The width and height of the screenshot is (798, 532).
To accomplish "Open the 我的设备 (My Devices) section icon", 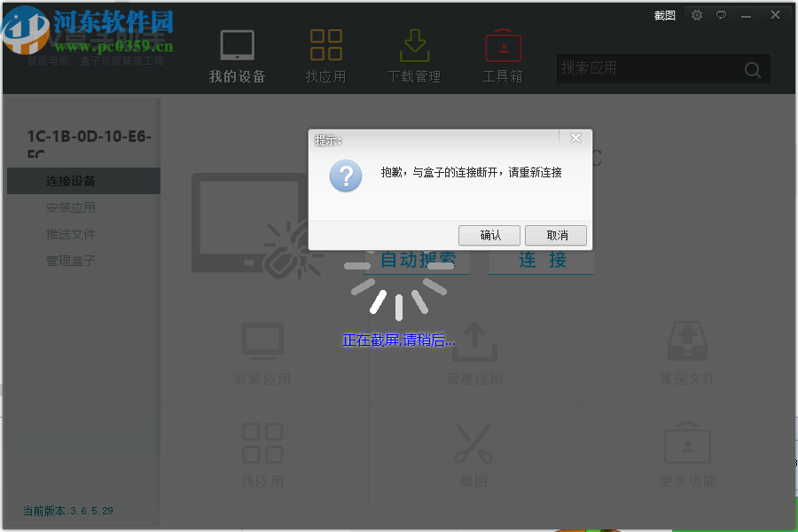I will click(x=236, y=43).
